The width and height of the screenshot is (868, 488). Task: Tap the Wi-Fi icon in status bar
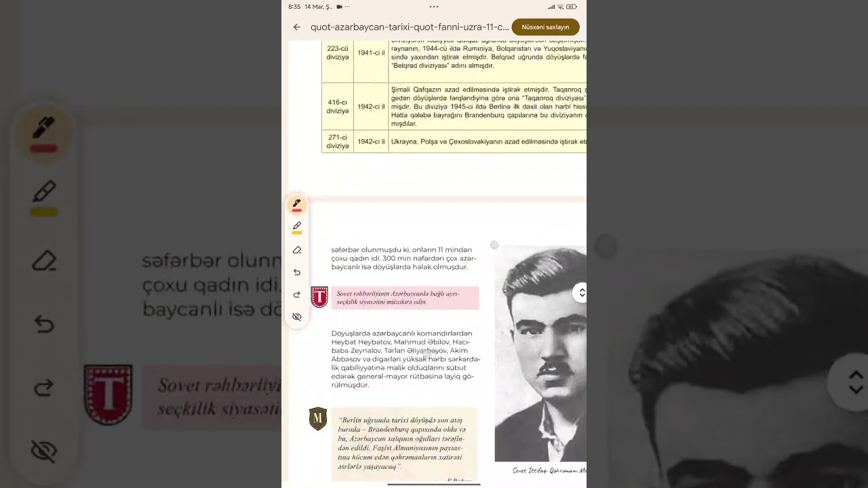click(560, 7)
